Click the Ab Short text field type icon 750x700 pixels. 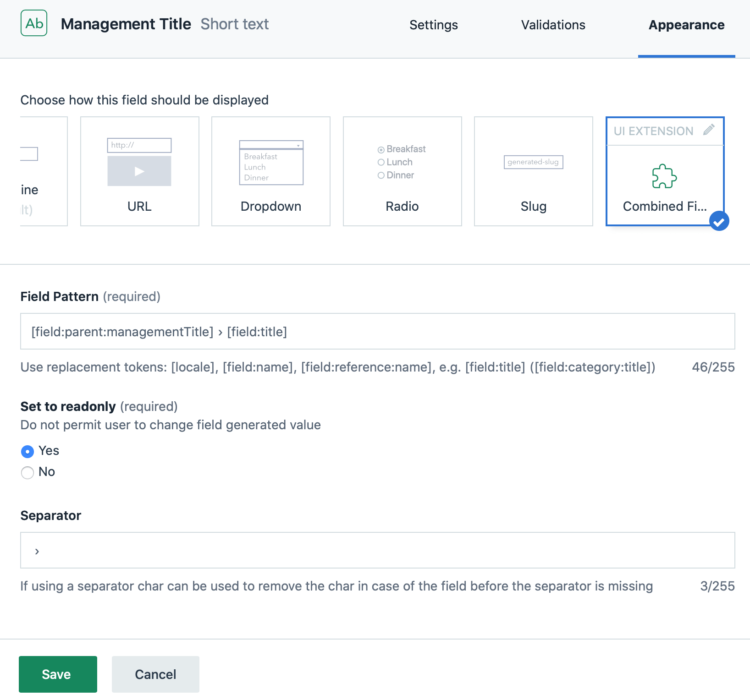pyautogui.click(x=33, y=23)
